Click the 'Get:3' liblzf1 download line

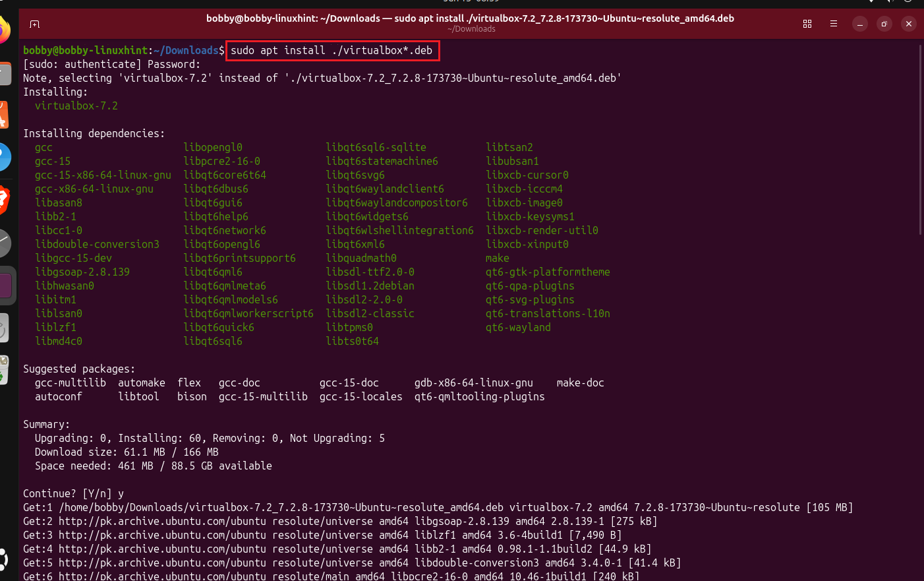click(x=322, y=535)
